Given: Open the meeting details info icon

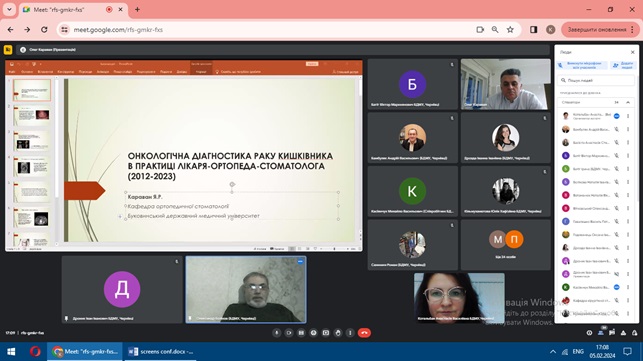Looking at the screenshot, I should pos(589,333).
